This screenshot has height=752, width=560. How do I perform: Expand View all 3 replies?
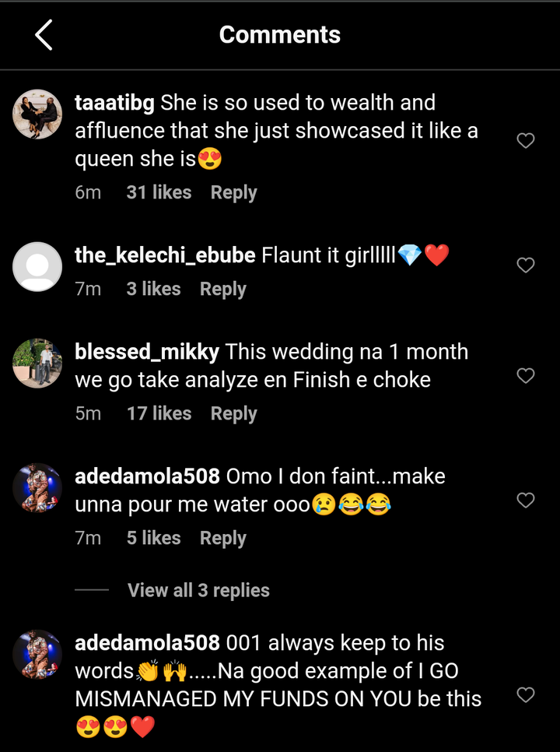tap(198, 590)
